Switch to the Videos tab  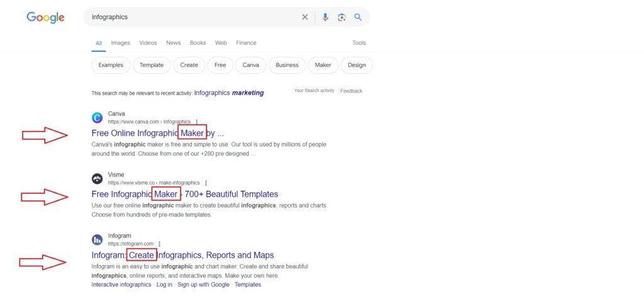pyautogui.click(x=148, y=43)
